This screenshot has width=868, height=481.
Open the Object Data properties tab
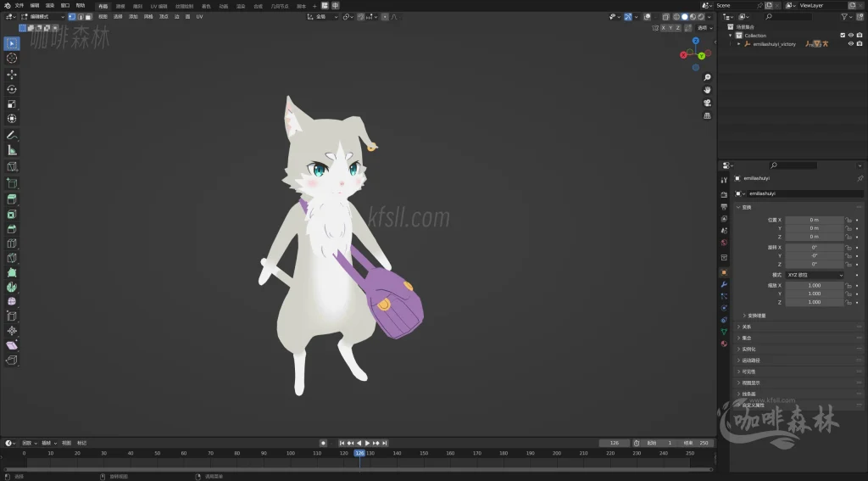[724, 332]
